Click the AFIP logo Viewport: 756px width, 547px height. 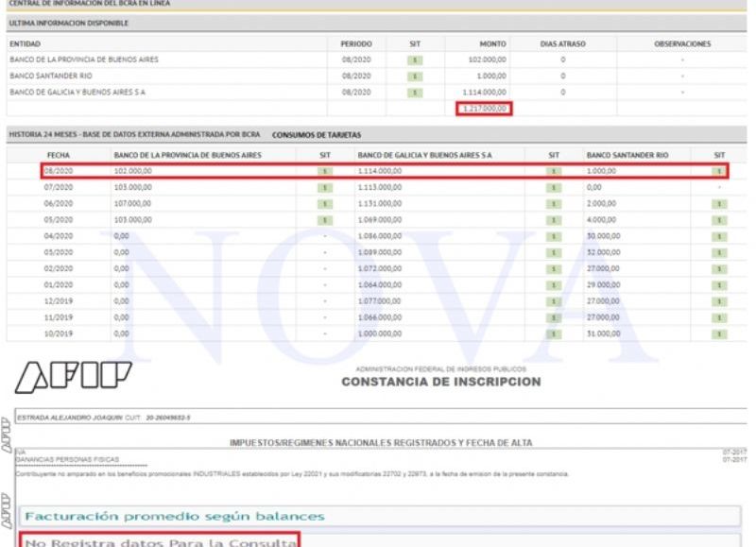[74, 376]
